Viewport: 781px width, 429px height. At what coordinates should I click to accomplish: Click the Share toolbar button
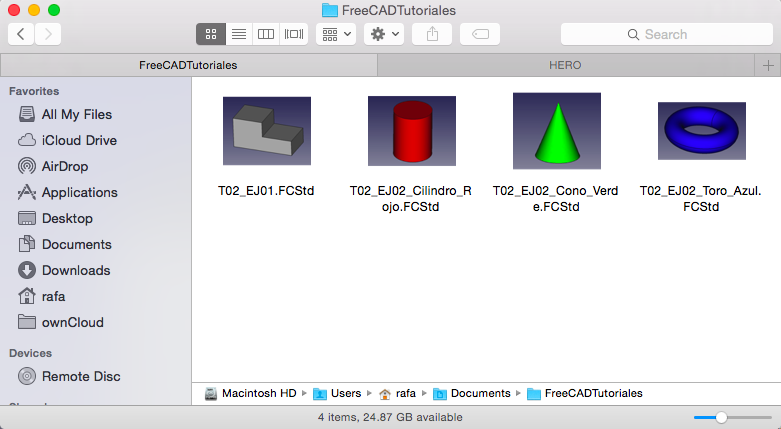432,34
